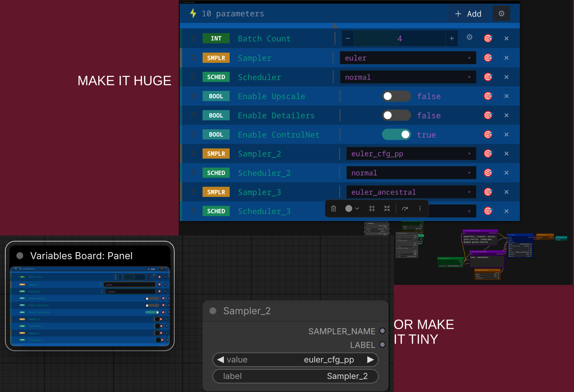Click collapse arrows icon in floating toolbar
574x392 pixels.
(387, 209)
